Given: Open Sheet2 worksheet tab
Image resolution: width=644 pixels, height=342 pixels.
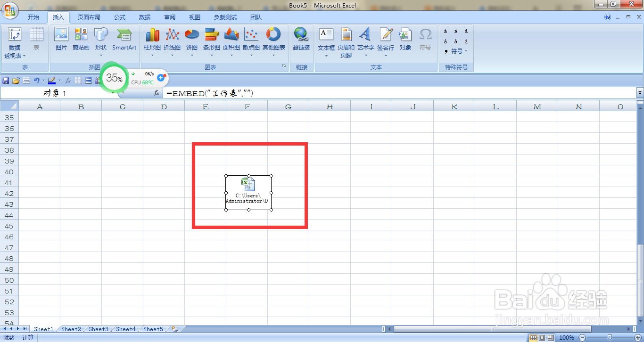Looking at the screenshot, I should pyautogui.click(x=71, y=329).
